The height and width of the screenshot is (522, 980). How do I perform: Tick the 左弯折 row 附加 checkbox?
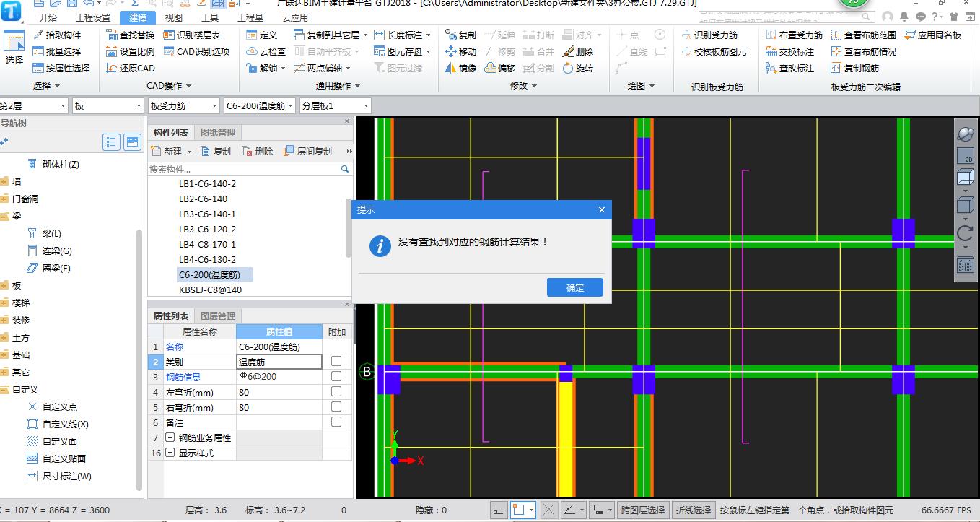tap(336, 391)
